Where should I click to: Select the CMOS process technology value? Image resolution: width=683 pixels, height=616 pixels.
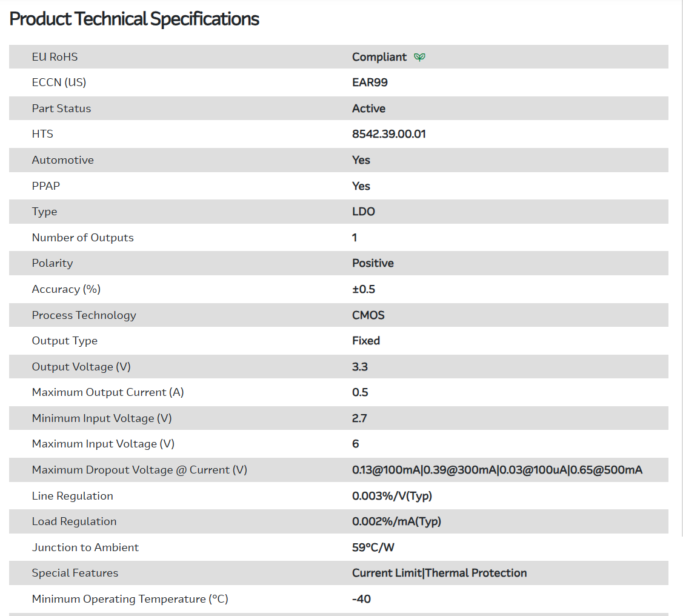click(x=368, y=315)
